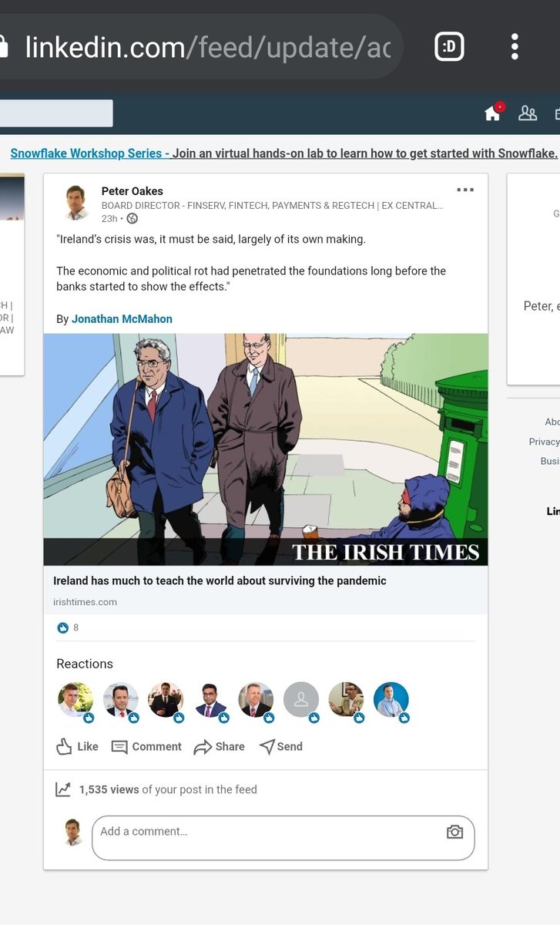
Task: Click the LinkedIn search field
Action: [x=56, y=113]
